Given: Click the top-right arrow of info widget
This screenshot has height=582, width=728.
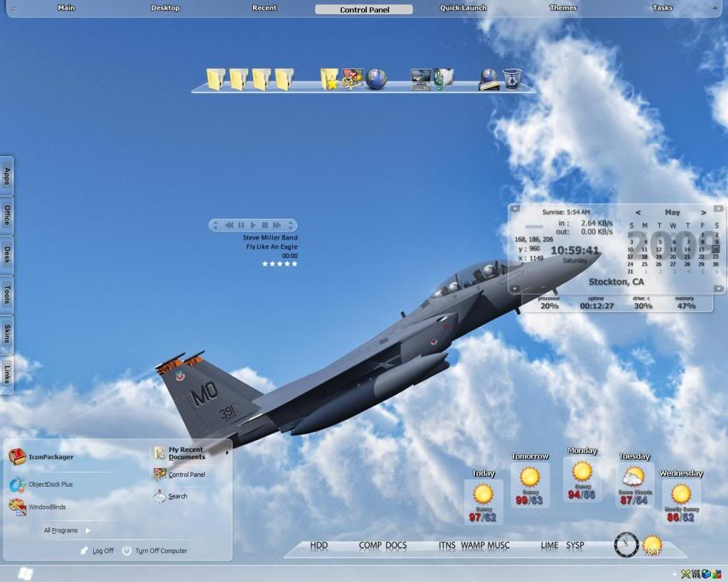Looking at the screenshot, I should [x=718, y=209].
